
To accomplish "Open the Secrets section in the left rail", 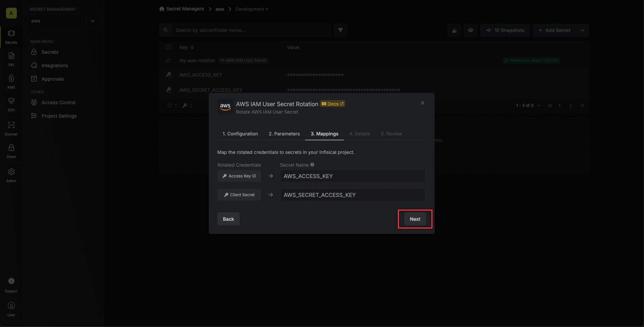I will coord(11,37).
